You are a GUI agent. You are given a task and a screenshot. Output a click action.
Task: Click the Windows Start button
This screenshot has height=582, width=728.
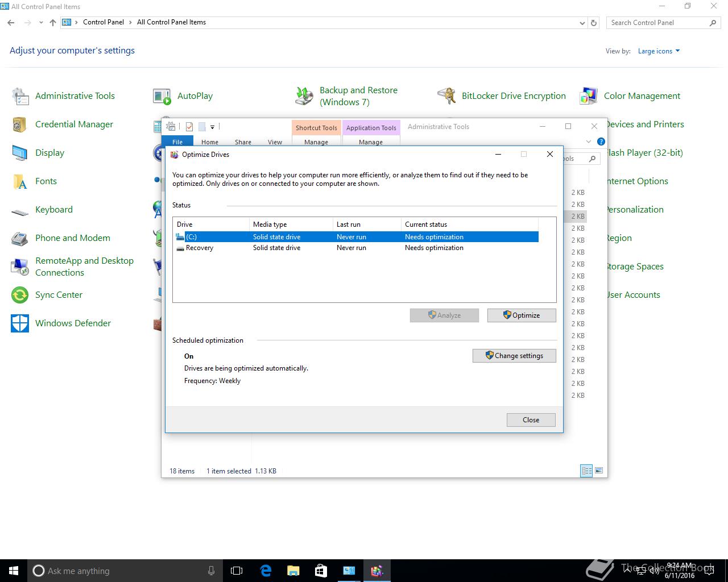click(x=14, y=571)
